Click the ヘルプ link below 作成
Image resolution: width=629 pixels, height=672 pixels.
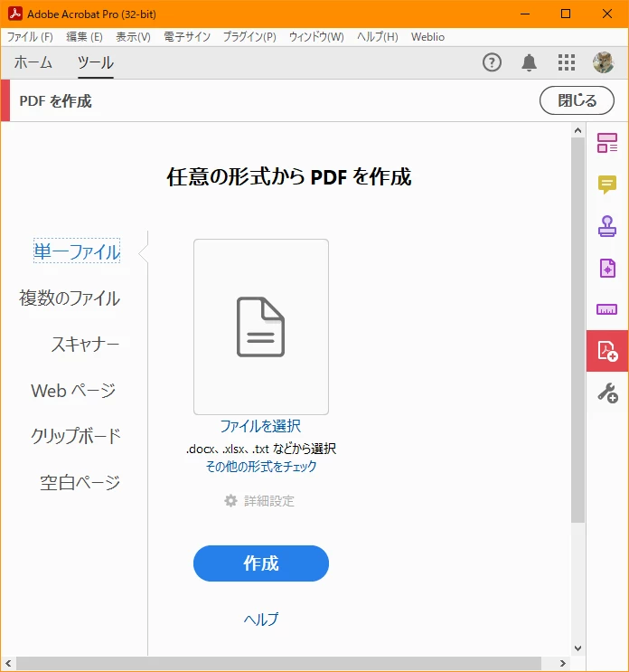[x=261, y=619]
